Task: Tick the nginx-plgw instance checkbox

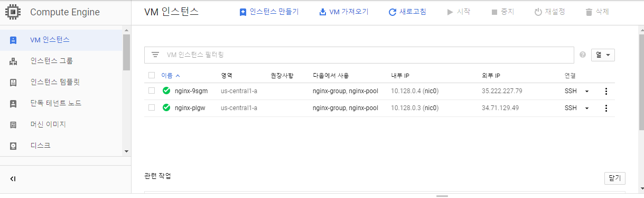Action: (x=152, y=108)
